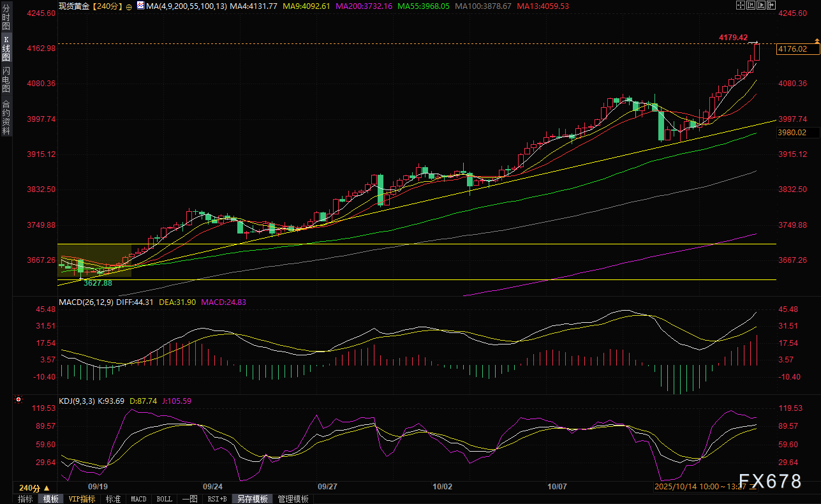This screenshot has width=821, height=504.
Task: Click the 另存模板 button
Action: tap(252, 499)
